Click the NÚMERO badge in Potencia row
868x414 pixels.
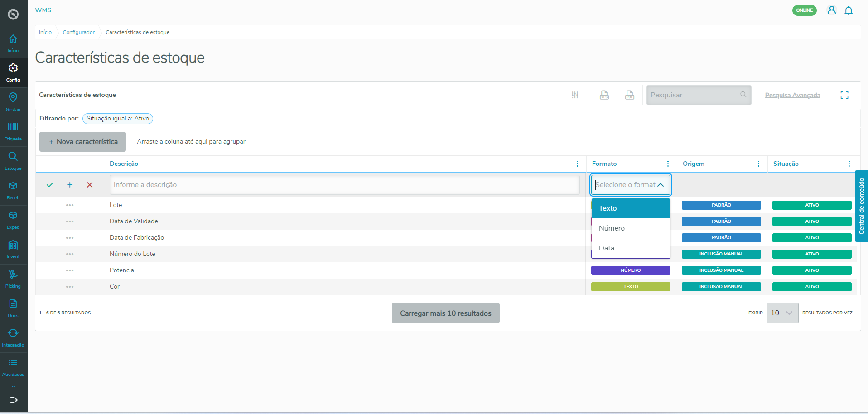[631, 270]
